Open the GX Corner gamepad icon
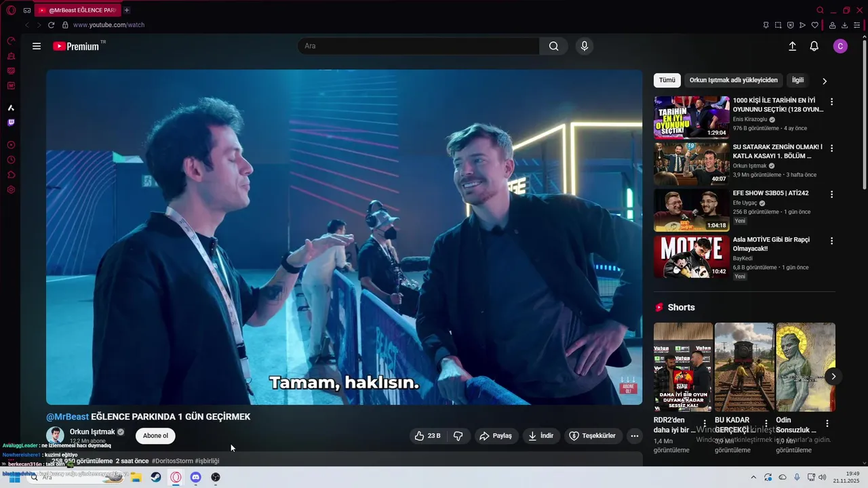Screen dimensions: 868x488 [x=27, y=10]
